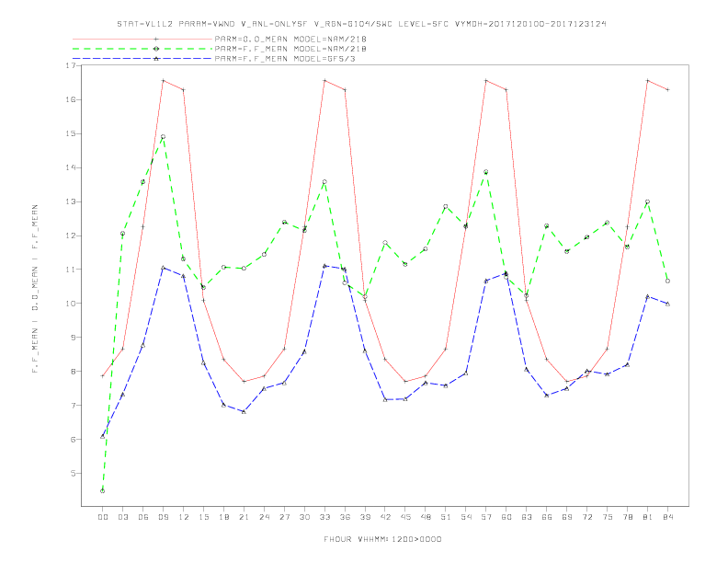Click x-axis tick label 06
The height and width of the screenshot is (563, 728).
(143, 517)
